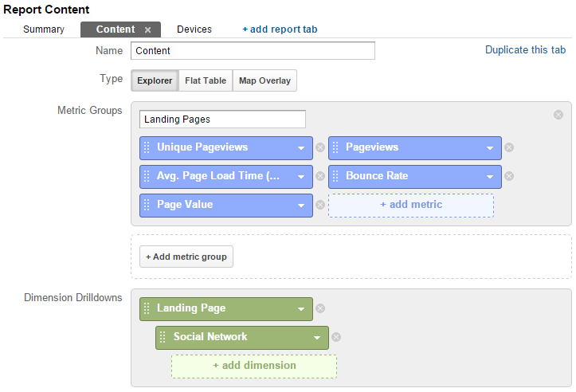Remove the Landing Page dimension

coord(320,308)
